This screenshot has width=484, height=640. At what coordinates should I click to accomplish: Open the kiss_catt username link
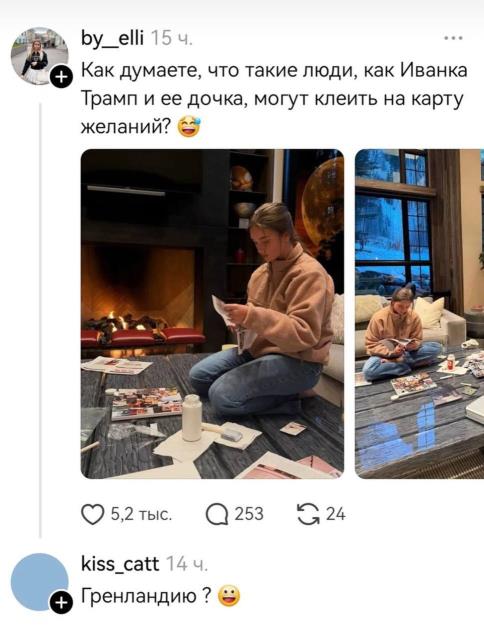click(x=120, y=564)
